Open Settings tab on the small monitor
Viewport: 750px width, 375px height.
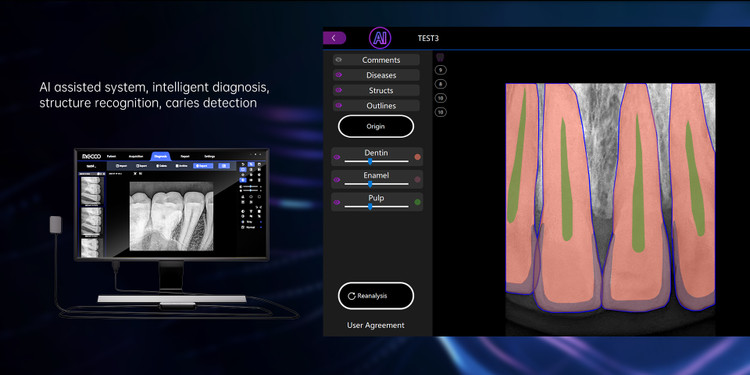(x=210, y=156)
